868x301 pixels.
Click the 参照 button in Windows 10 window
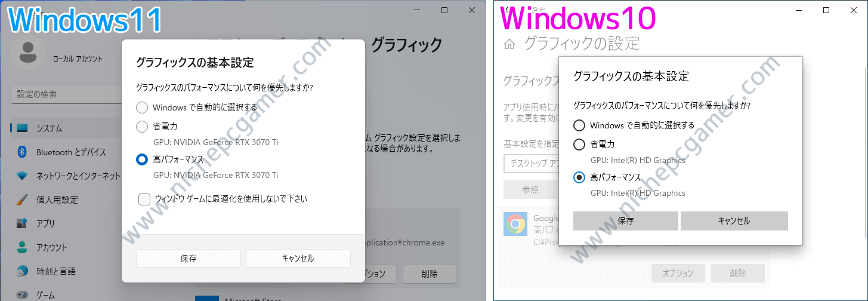point(530,189)
